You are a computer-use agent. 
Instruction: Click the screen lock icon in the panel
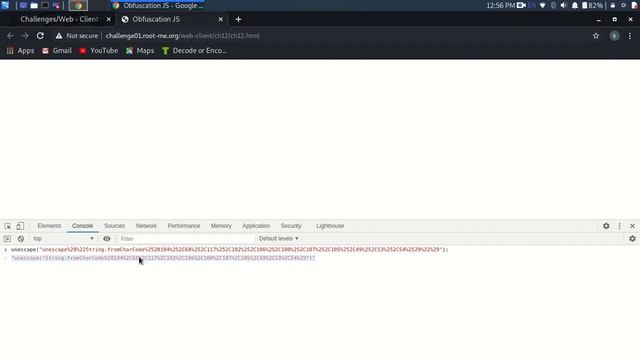tap(613, 5)
